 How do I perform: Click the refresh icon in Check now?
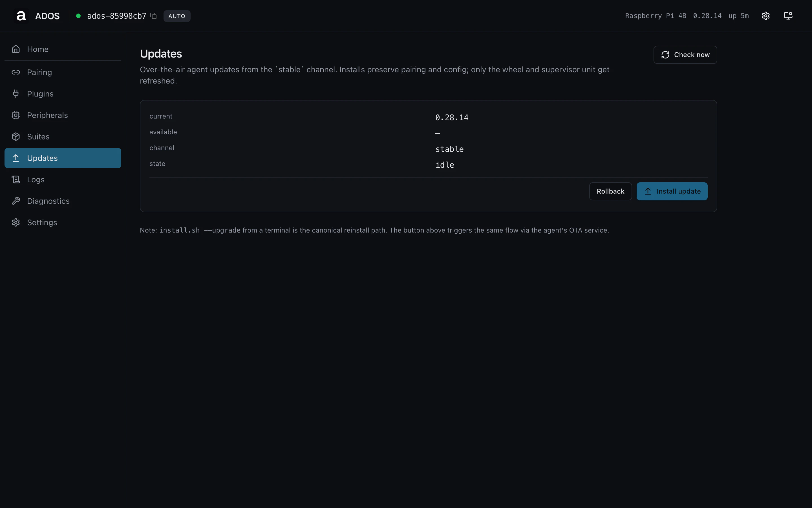[665, 55]
